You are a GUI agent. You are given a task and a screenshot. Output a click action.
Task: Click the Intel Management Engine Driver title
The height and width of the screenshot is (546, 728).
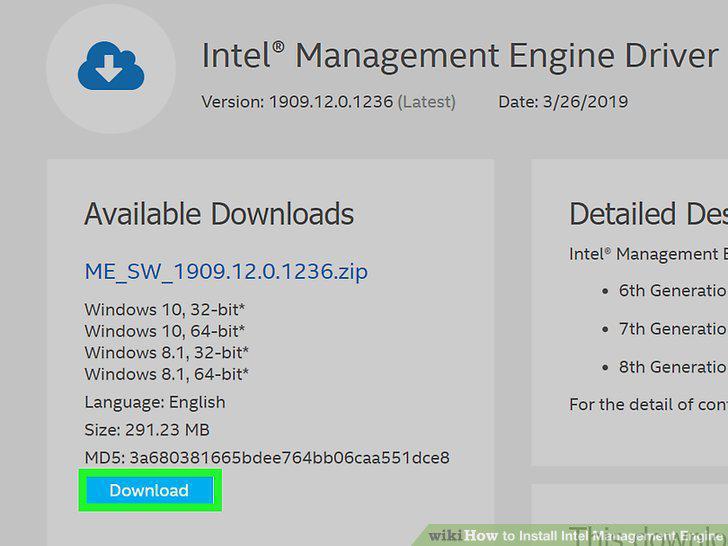(x=460, y=56)
